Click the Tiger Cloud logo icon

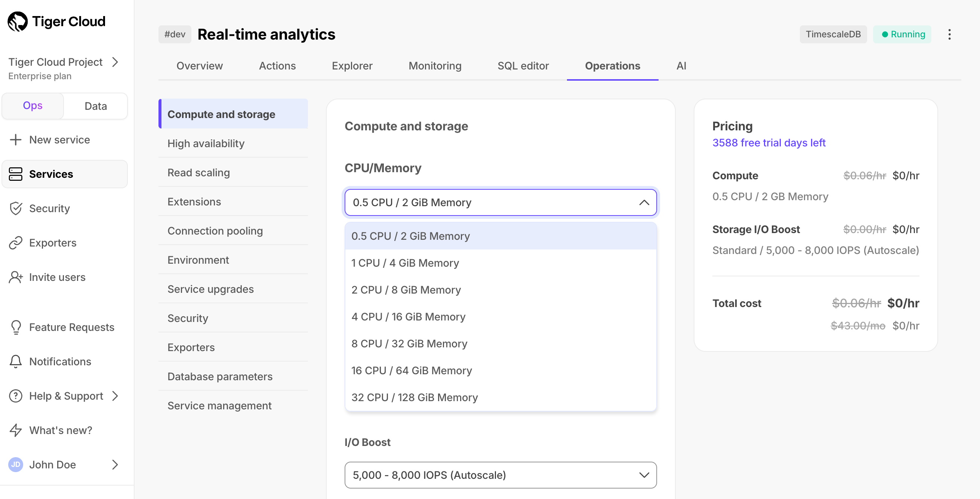(18, 21)
